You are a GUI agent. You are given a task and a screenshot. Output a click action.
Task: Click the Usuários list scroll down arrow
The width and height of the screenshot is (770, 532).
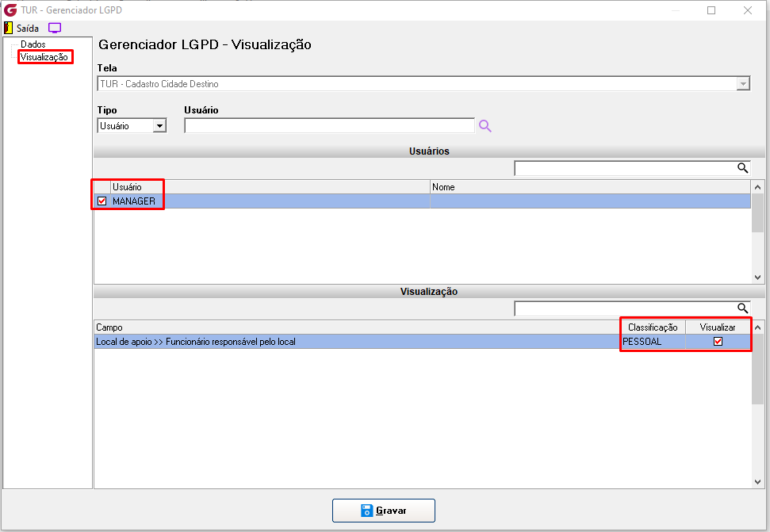(x=757, y=277)
